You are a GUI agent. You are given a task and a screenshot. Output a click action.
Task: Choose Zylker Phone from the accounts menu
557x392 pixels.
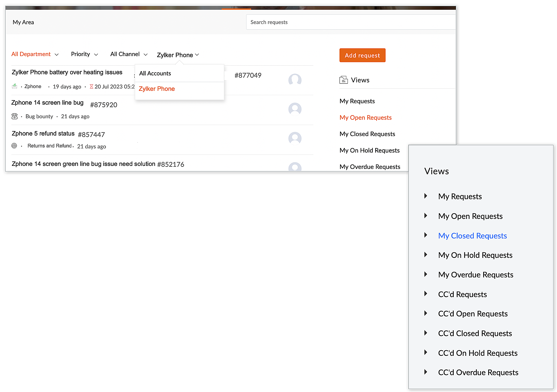157,89
